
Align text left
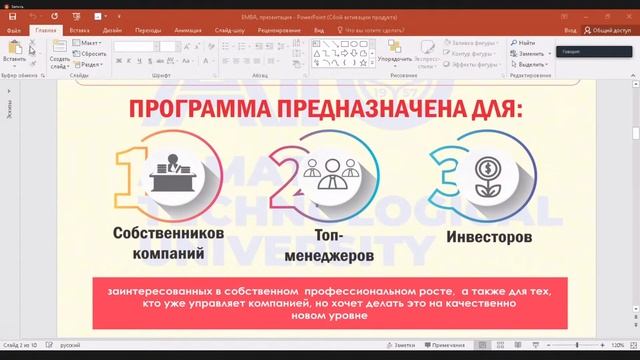click(x=226, y=61)
